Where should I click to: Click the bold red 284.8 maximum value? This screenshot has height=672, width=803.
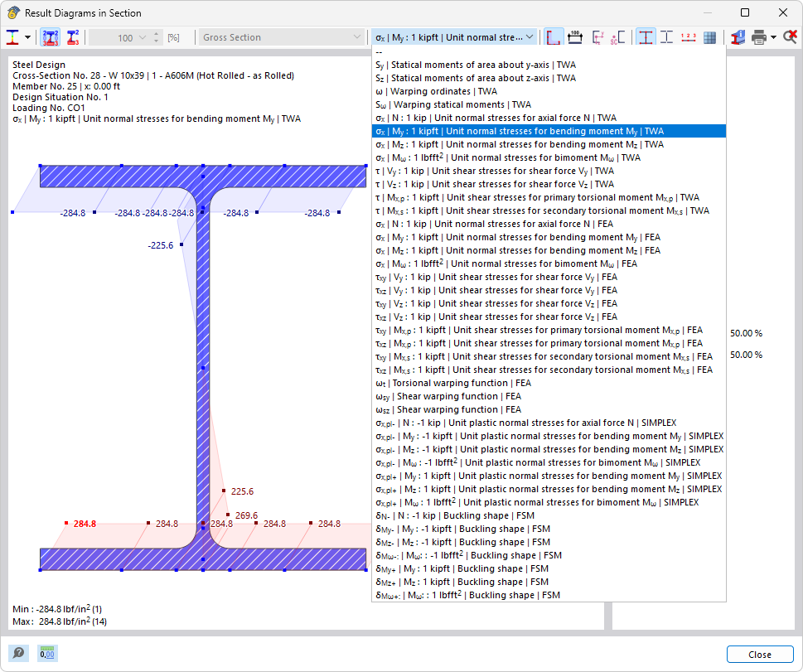coord(85,524)
